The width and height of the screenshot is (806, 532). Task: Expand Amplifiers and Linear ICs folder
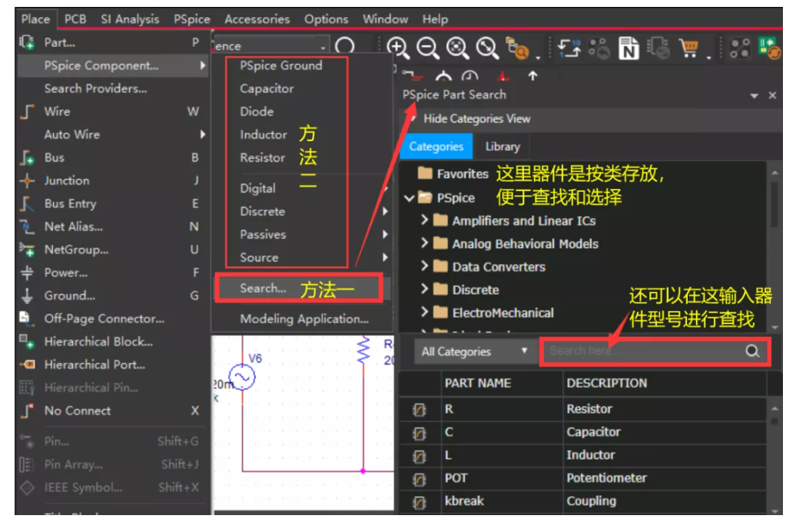click(425, 220)
